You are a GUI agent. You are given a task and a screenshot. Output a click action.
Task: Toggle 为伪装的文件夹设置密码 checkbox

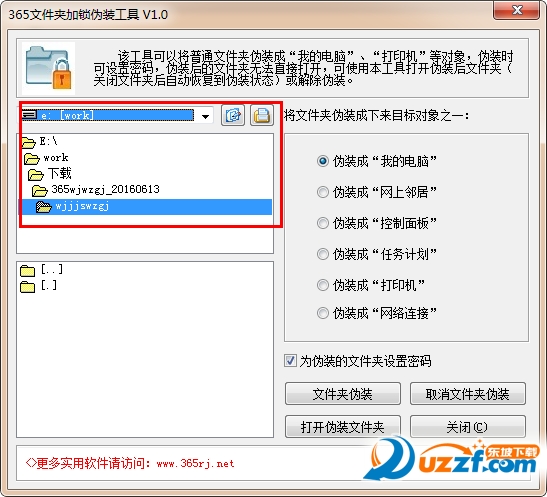coord(290,361)
